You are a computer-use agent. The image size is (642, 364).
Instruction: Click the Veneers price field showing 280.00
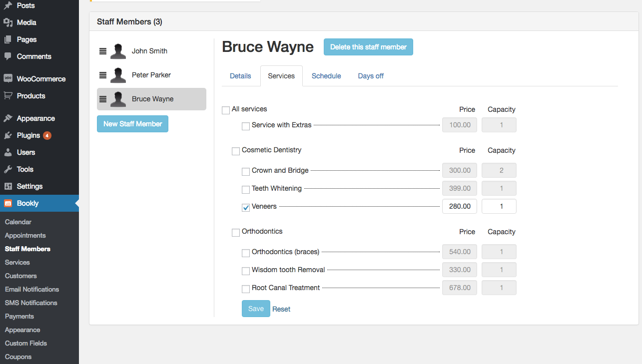(x=459, y=206)
